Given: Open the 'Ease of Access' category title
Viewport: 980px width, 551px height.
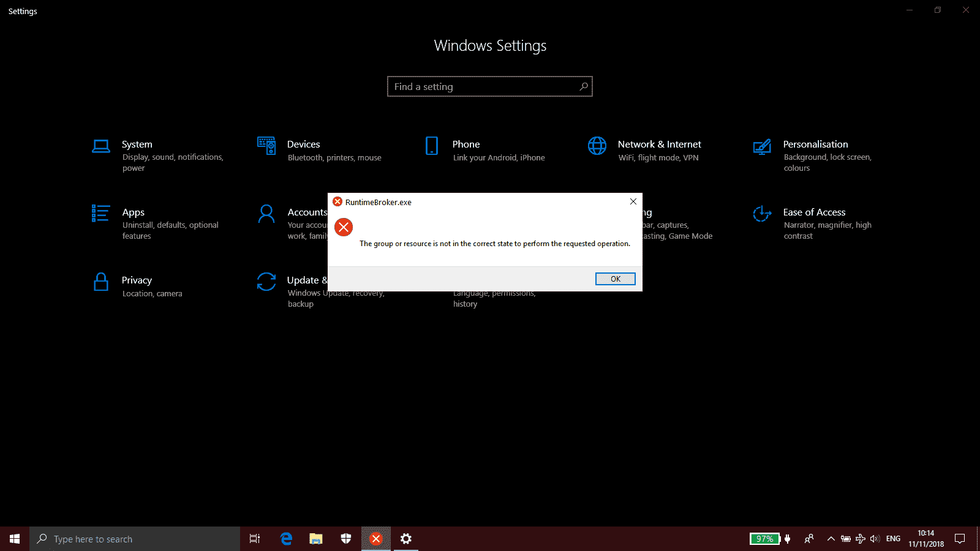Looking at the screenshot, I should click(814, 212).
